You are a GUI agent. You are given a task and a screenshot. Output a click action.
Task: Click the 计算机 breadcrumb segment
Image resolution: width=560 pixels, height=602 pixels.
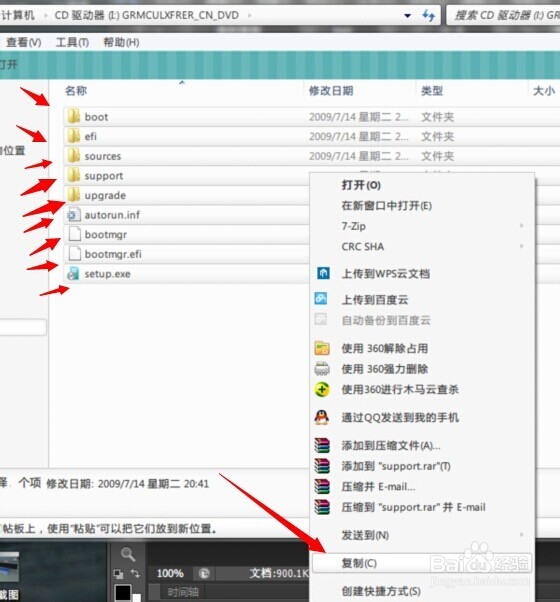(18, 15)
